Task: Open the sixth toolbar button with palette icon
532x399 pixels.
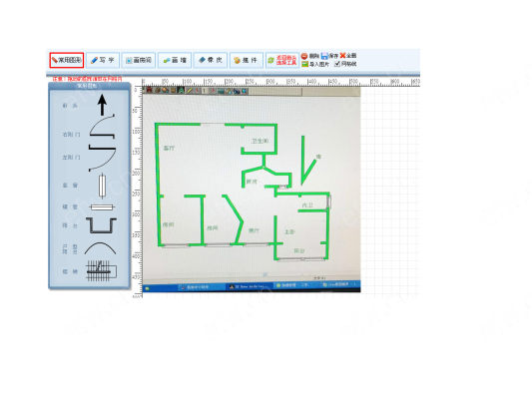Action: (247, 60)
